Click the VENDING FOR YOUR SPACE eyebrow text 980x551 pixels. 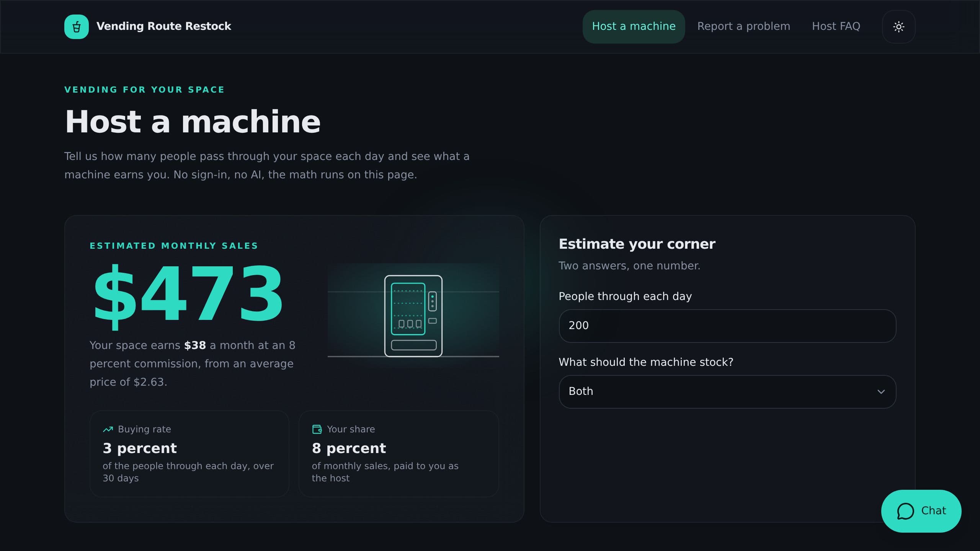click(x=144, y=90)
